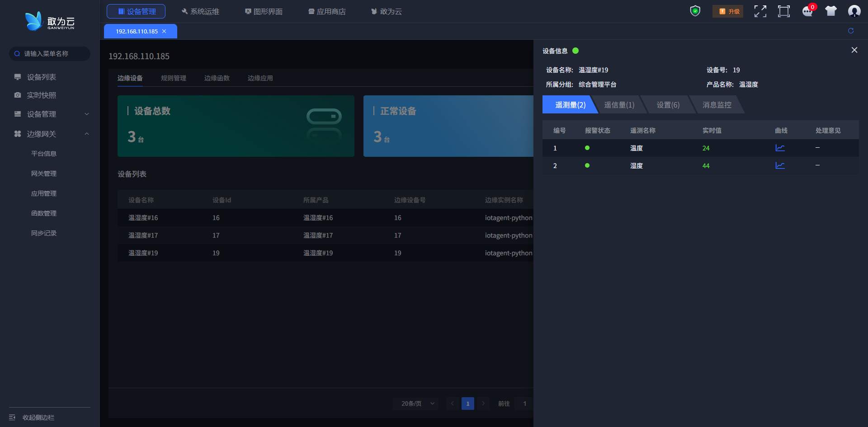Select device row 温湿度#16

click(325, 218)
